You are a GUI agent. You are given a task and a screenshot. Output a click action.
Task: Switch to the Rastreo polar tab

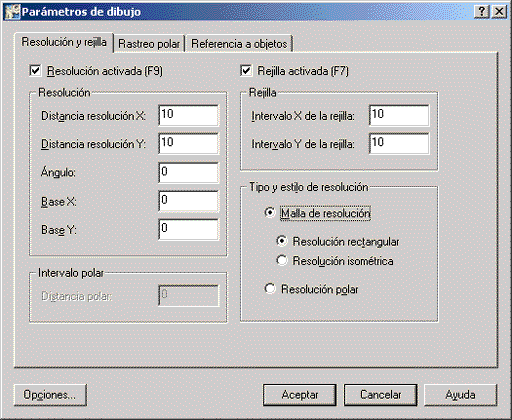[149, 44]
